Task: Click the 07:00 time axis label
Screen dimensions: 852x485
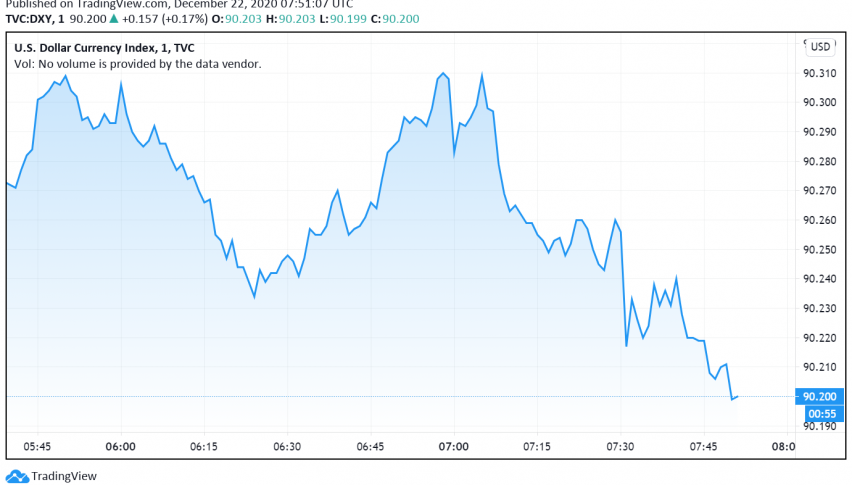Action: pyautogui.click(x=454, y=446)
